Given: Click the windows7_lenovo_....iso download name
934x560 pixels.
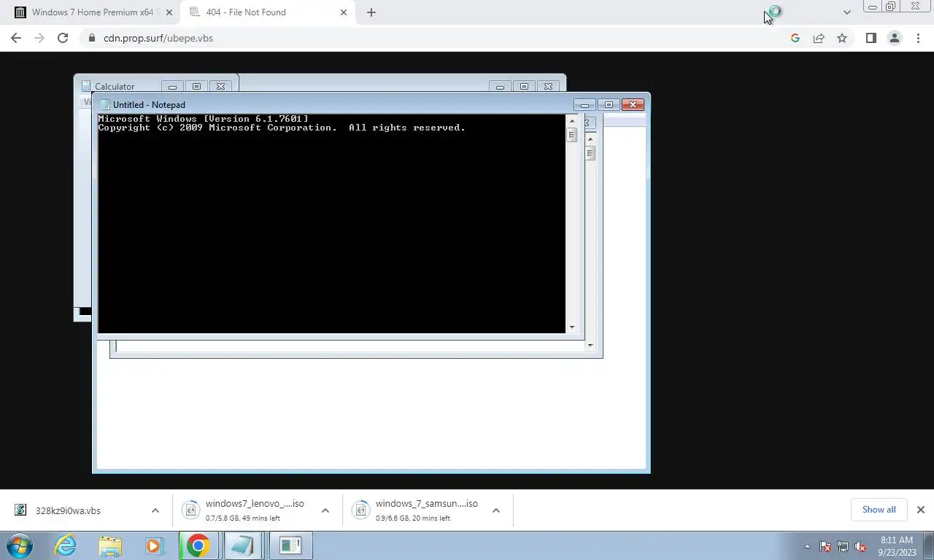Looking at the screenshot, I should [255, 504].
